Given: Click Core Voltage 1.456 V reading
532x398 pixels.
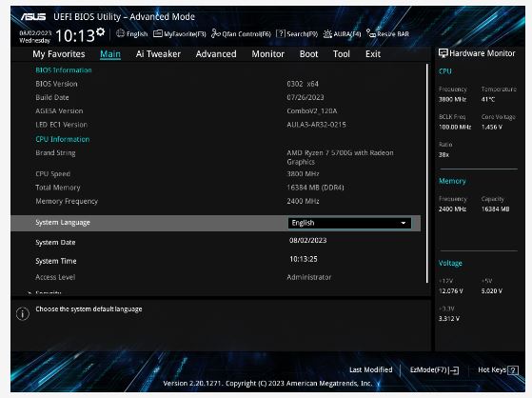Looking at the screenshot, I should pos(492,127).
